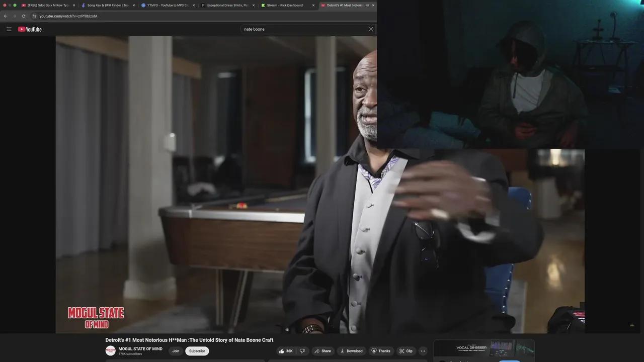Close the Exceptional Dress Shirts tab
Image resolution: width=644 pixels, height=362 pixels.
coord(254,5)
